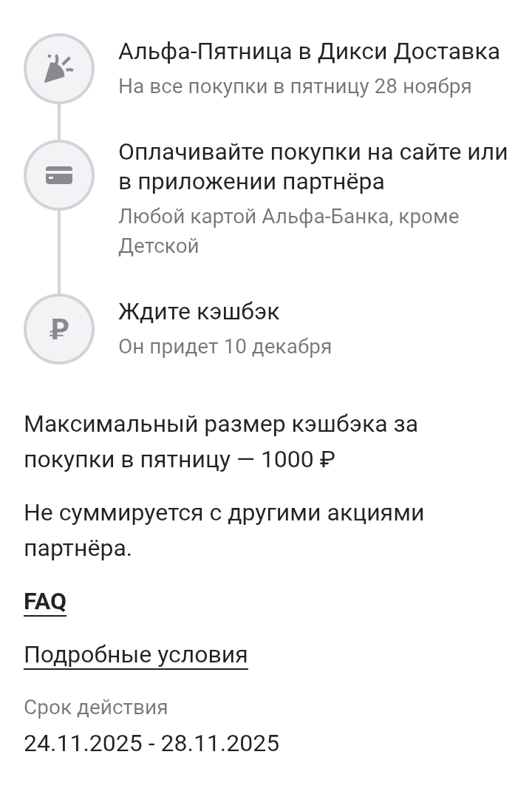The width and height of the screenshot is (532, 797).
Task: Click the line Любой картой Альфа-Банка
Action: pos(288,217)
